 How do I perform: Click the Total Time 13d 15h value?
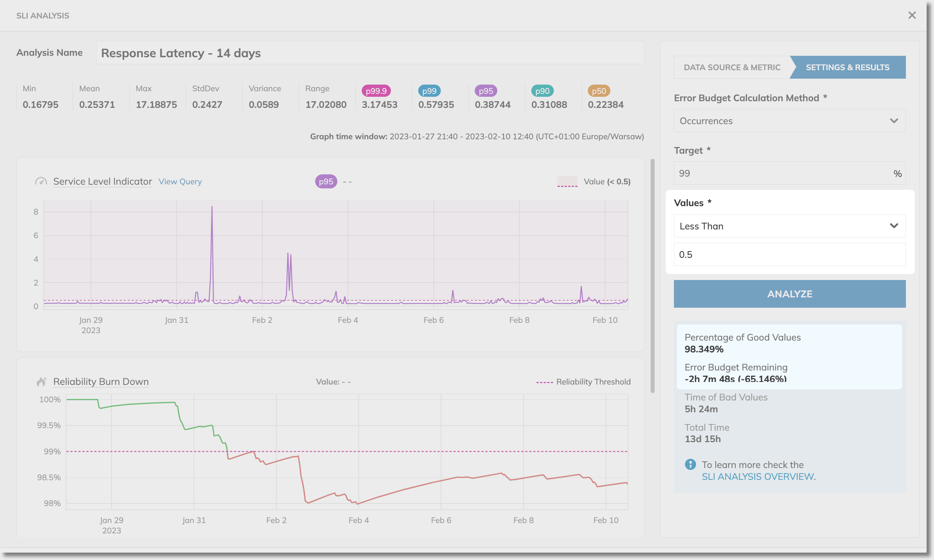click(703, 439)
